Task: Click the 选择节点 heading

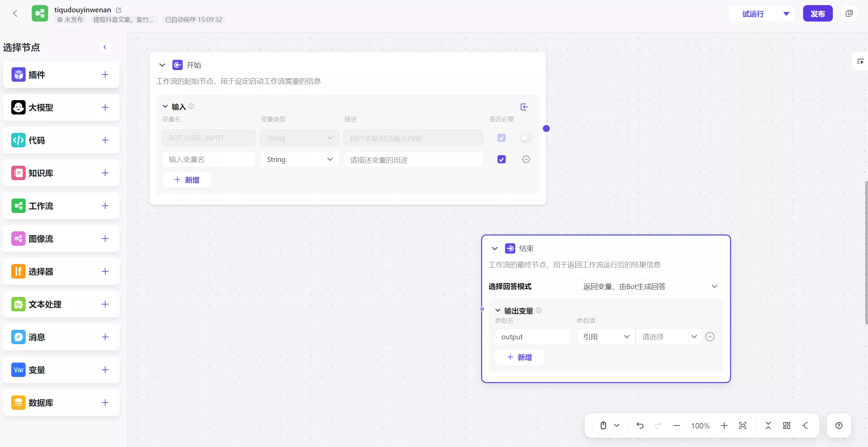Action: pos(21,47)
